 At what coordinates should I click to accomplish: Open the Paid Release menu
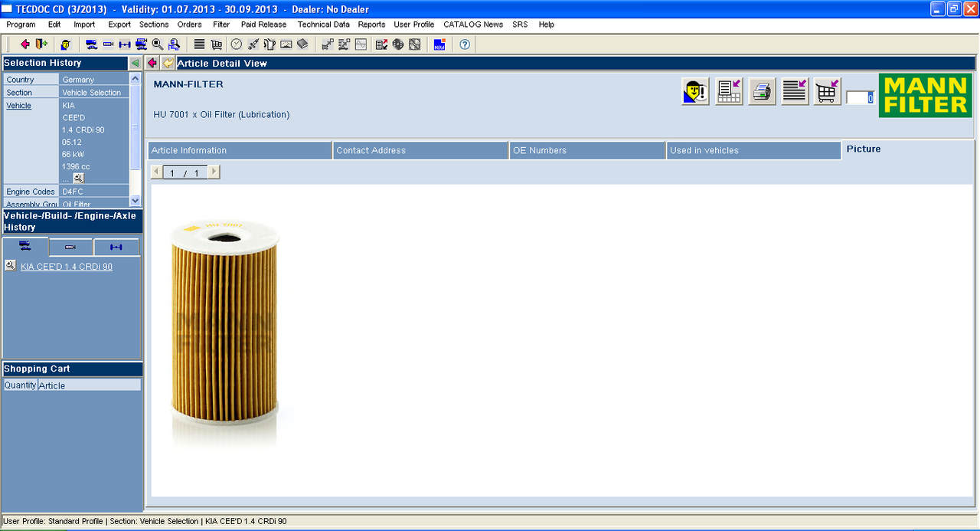point(264,25)
